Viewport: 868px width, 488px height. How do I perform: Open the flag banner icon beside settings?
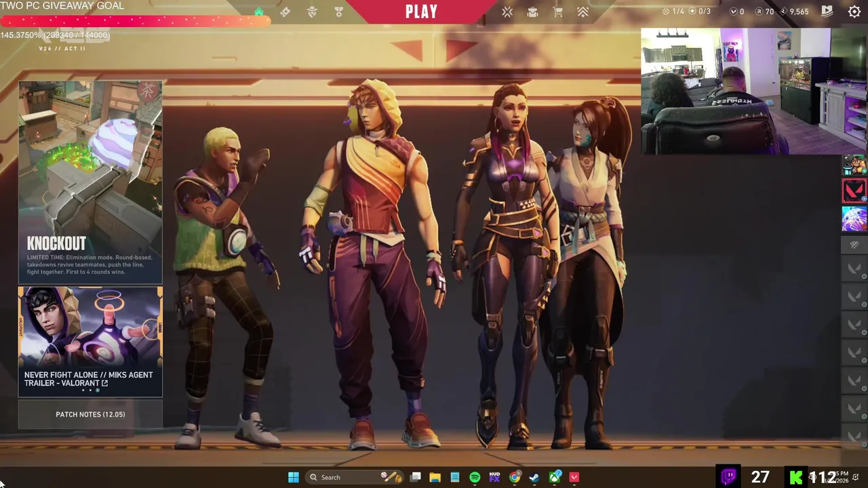point(827,11)
